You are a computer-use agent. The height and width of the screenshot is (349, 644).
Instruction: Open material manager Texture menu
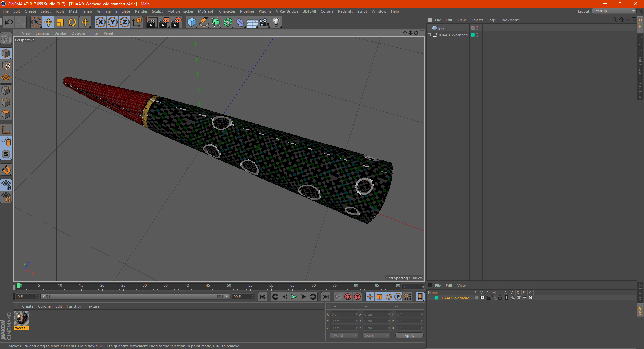pos(93,306)
